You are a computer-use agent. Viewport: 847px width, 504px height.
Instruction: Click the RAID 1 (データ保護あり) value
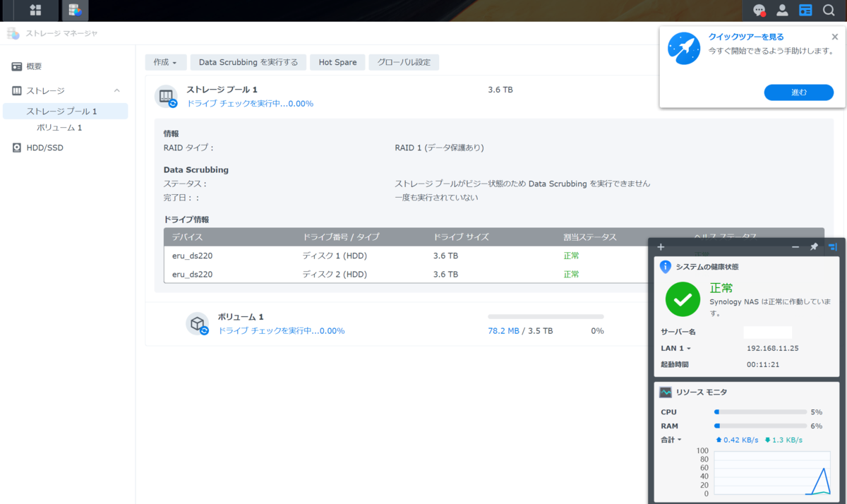tap(439, 148)
